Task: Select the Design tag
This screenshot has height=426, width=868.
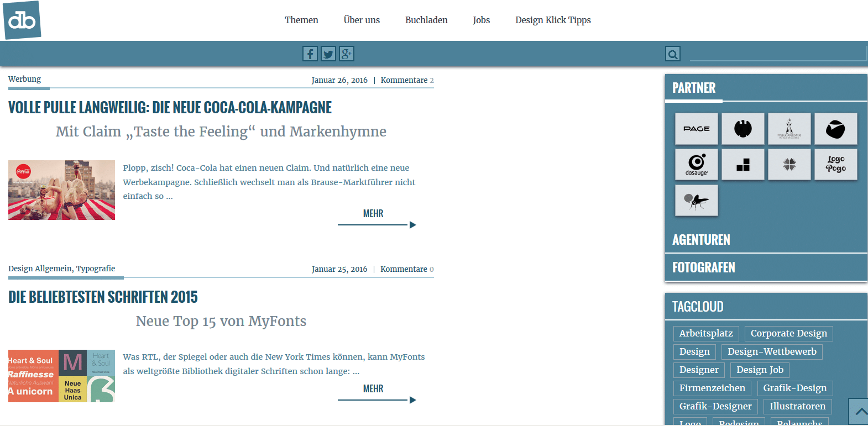Action: pyautogui.click(x=694, y=351)
